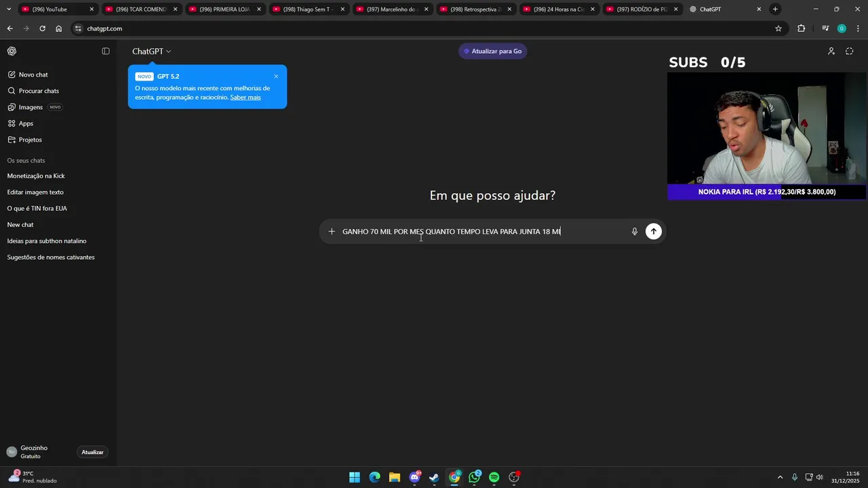Click the add-person icon at top right

(x=831, y=52)
